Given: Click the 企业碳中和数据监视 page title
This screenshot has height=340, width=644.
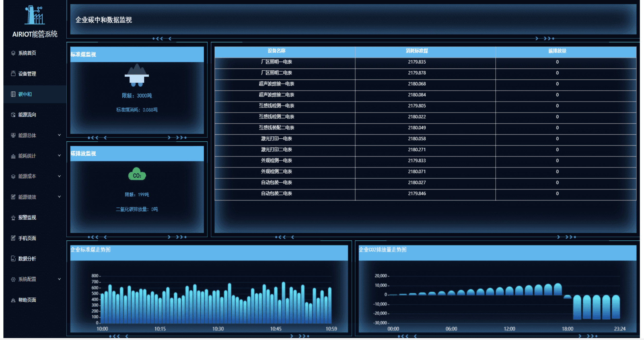Looking at the screenshot, I should 104,20.
